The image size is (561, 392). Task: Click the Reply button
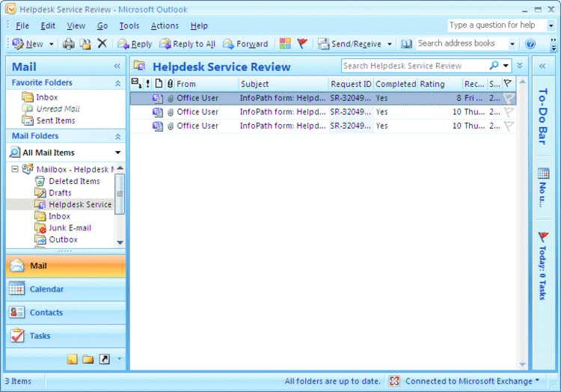coord(135,44)
